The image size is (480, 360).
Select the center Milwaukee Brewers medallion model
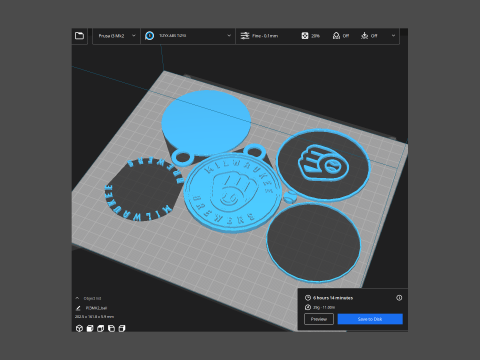click(232, 194)
